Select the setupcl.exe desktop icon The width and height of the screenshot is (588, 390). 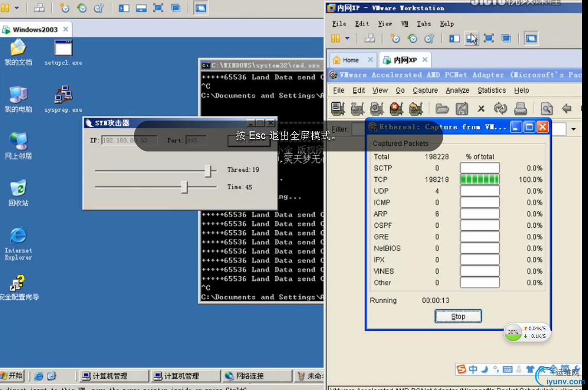tap(63, 53)
